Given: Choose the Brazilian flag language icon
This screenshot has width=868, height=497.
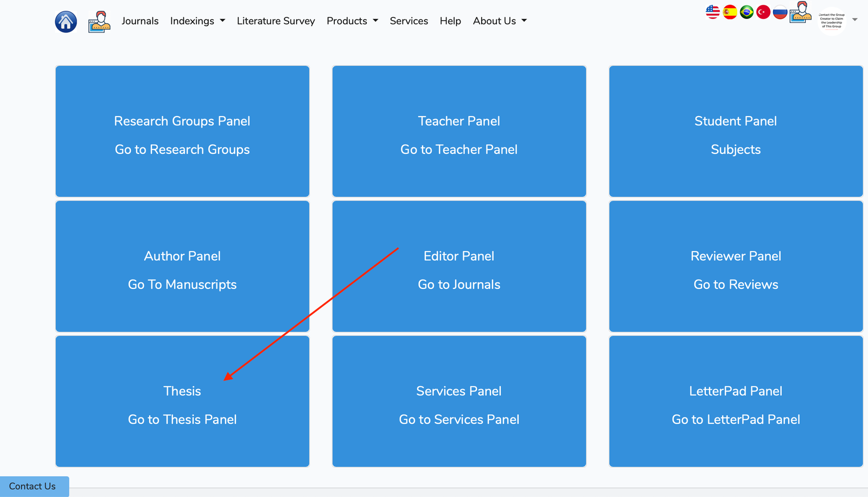Looking at the screenshot, I should 746,12.
